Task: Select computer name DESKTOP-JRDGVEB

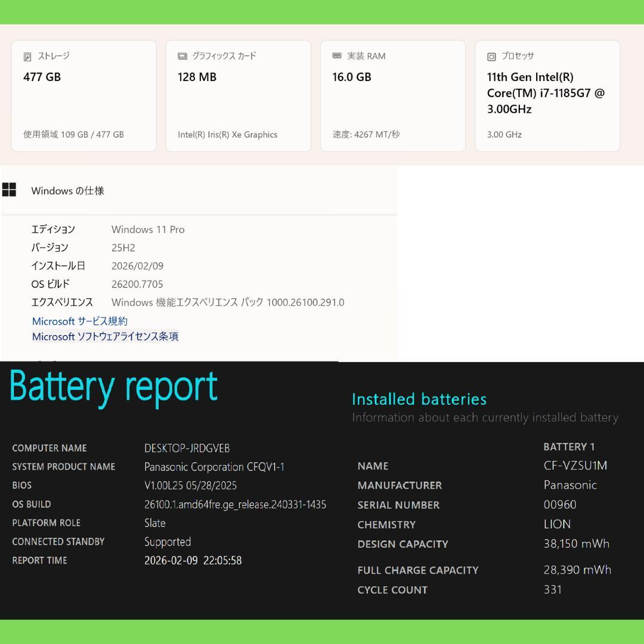Action: [187, 448]
